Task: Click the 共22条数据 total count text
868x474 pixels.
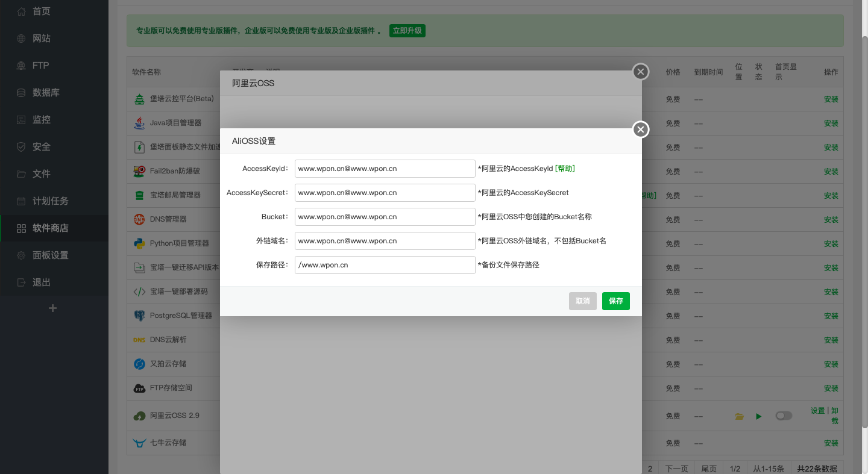Action: 817,469
